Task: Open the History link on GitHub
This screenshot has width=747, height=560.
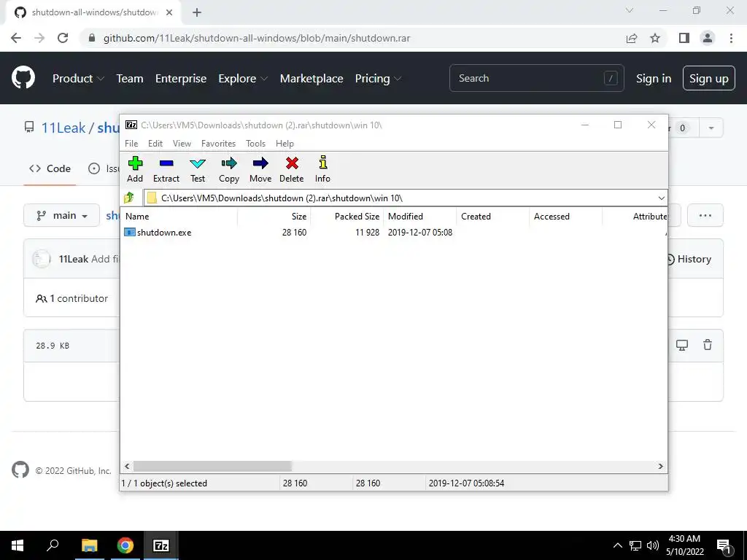Action: click(688, 259)
